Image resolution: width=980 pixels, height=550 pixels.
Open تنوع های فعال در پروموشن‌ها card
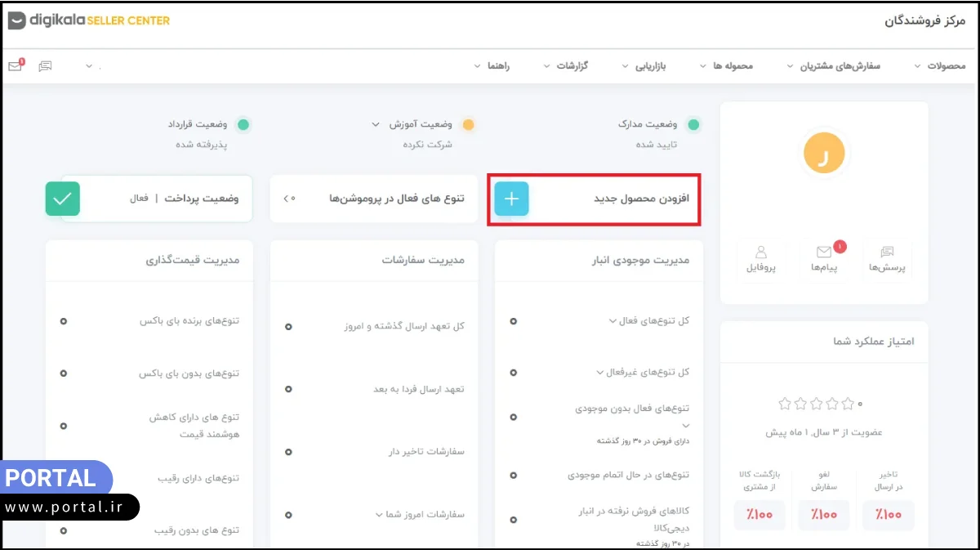coord(373,198)
